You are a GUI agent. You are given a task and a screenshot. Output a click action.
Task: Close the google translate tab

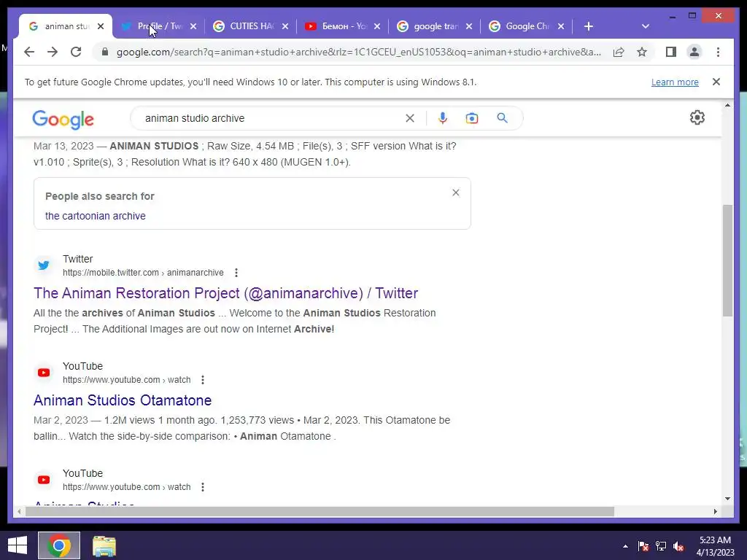(x=469, y=26)
